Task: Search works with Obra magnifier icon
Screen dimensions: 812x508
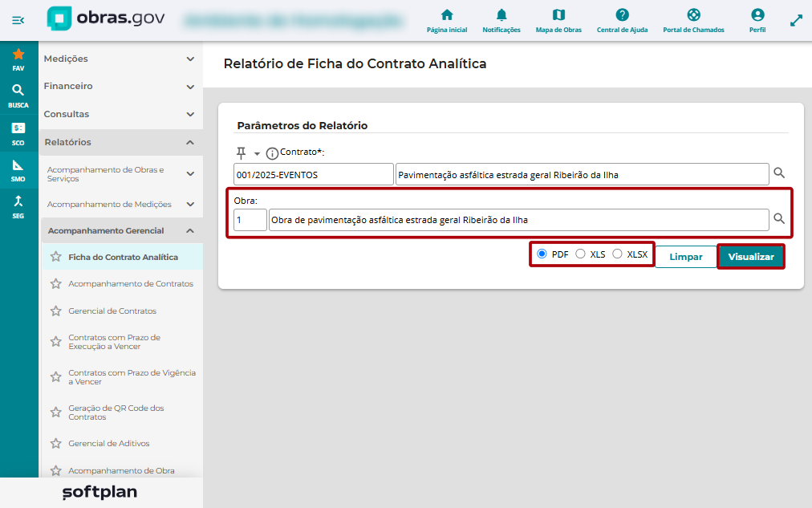Action: 779,218
